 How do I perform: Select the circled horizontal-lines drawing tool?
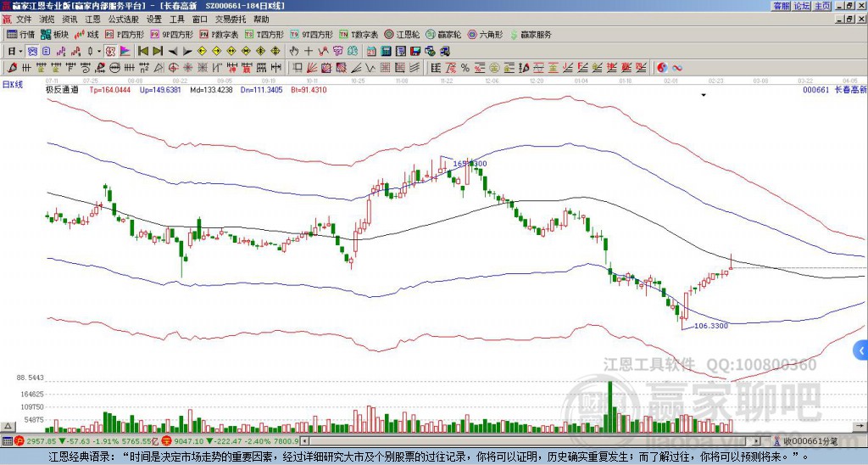(114, 68)
